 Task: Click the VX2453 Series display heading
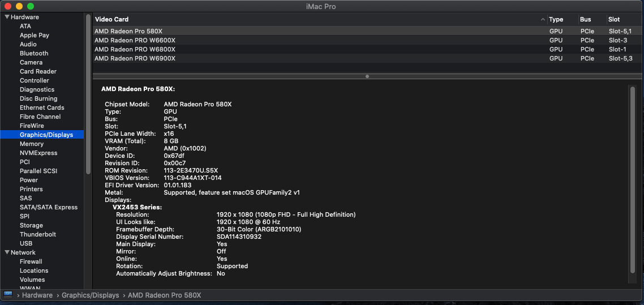click(137, 207)
